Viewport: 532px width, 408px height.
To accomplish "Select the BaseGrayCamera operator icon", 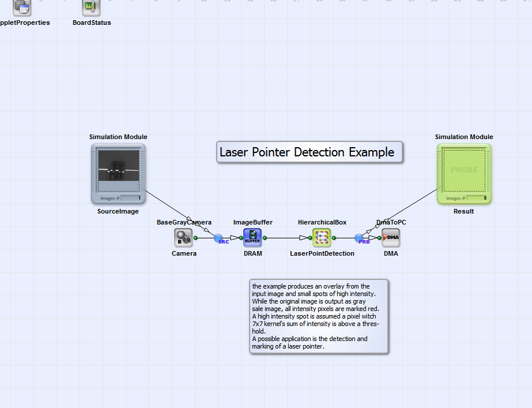I will (x=183, y=237).
